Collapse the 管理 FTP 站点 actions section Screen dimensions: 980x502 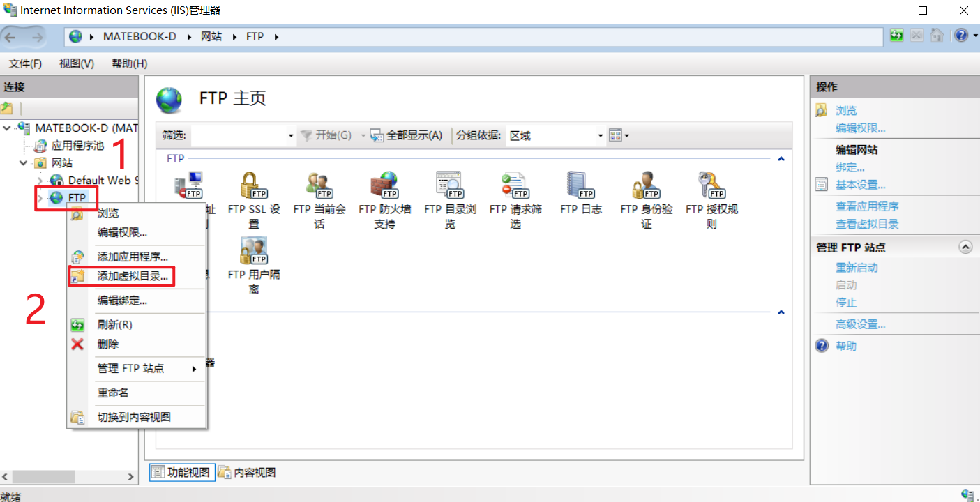965,247
